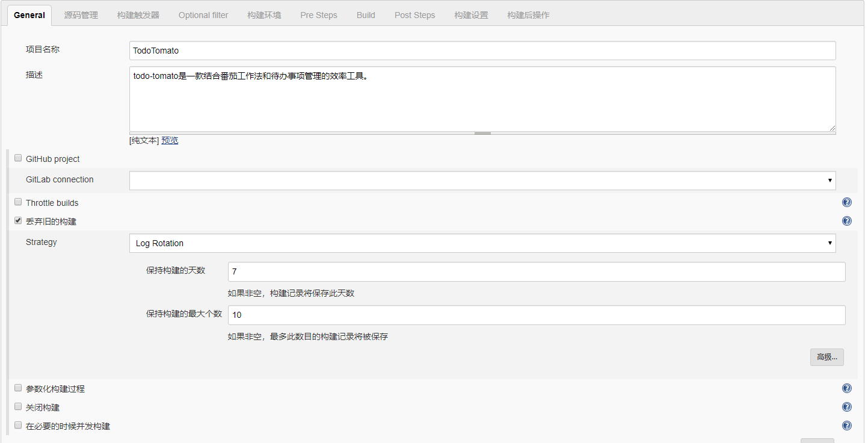The image size is (868, 443).
Task: Click the 高级... button
Action: click(x=826, y=357)
